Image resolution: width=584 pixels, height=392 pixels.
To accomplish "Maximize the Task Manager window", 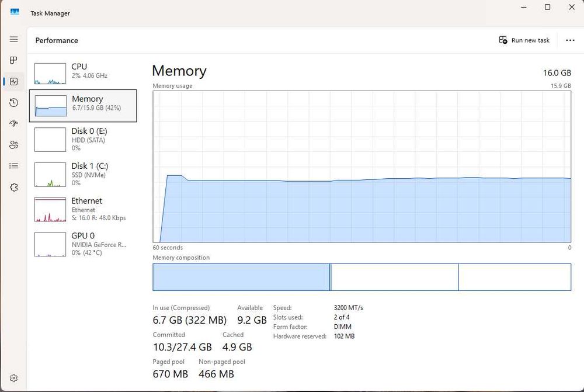I will tap(548, 7).
